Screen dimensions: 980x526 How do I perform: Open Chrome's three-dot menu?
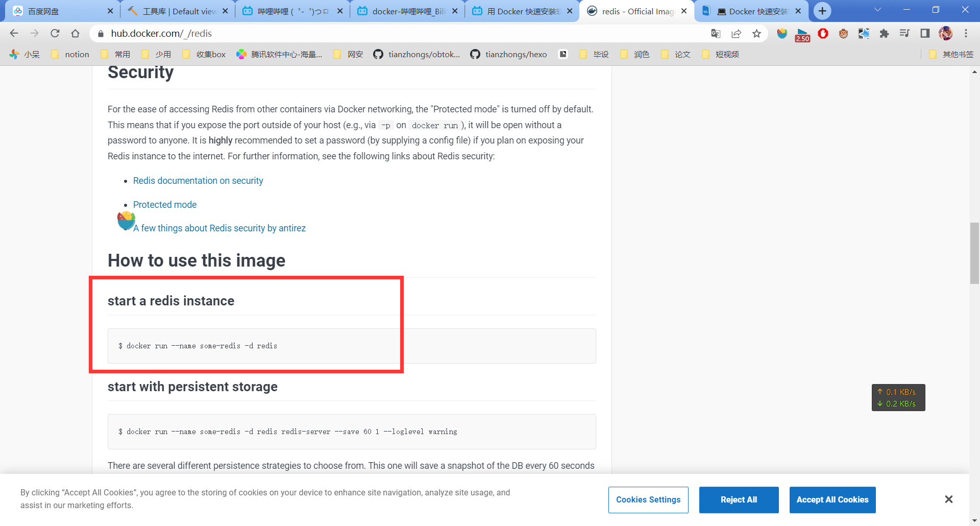coord(966,34)
